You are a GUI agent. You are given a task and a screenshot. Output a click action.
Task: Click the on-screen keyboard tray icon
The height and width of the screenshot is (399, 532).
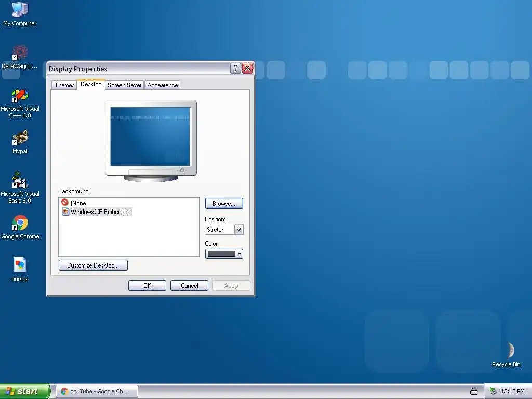coord(474,392)
